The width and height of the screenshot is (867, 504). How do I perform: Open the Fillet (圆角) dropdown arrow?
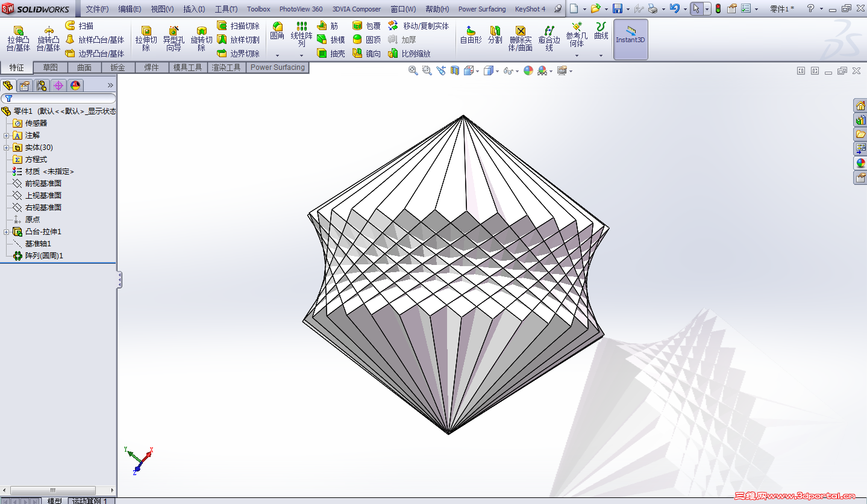tap(277, 55)
